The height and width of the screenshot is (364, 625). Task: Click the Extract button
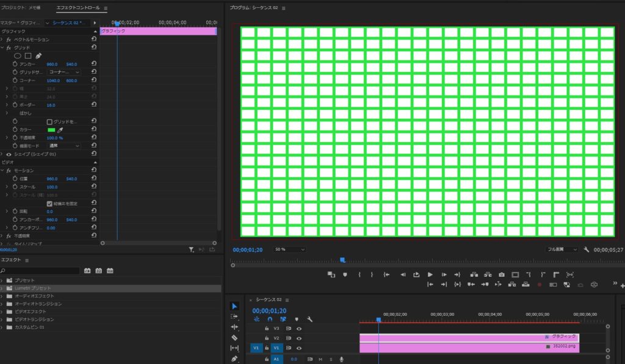click(x=488, y=274)
